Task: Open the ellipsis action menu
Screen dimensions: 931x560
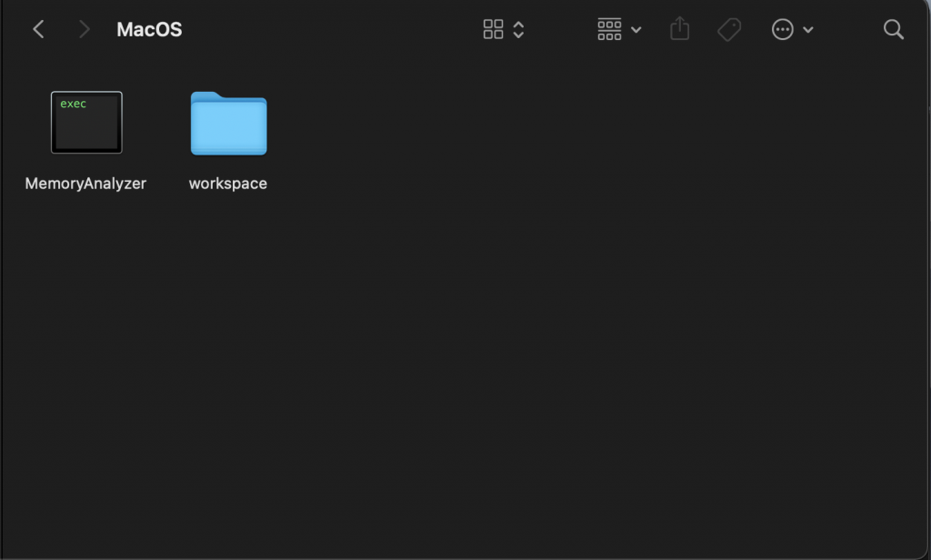Action: pyautogui.click(x=783, y=29)
